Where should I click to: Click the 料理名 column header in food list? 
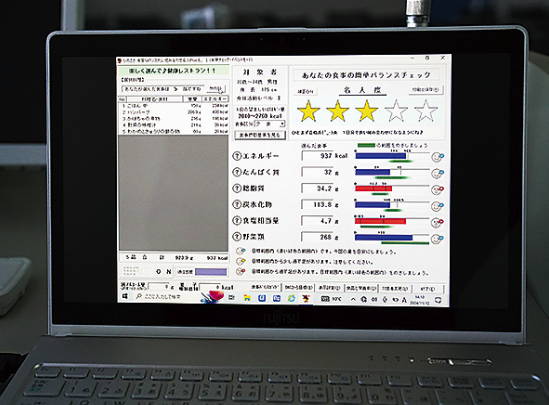point(154,99)
